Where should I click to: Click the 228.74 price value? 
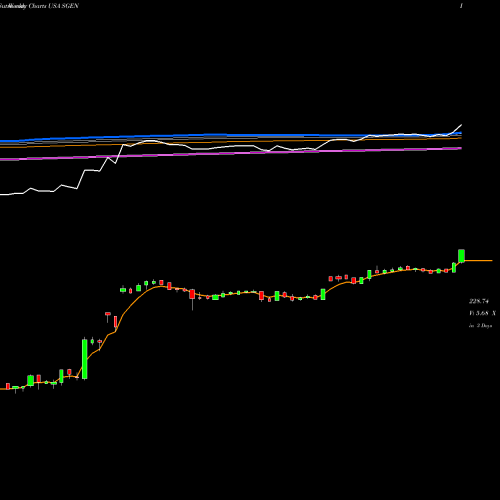tap(479, 301)
